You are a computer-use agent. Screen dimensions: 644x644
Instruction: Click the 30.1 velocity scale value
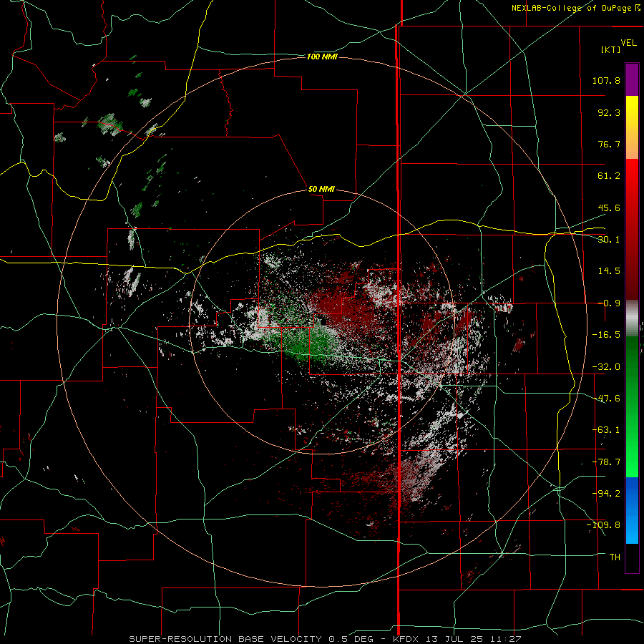pos(609,240)
